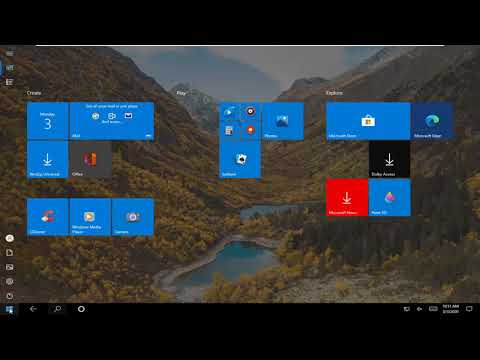This screenshot has height=360, width=480.
Task: Open the network icon in system tray
Action: (406, 309)
